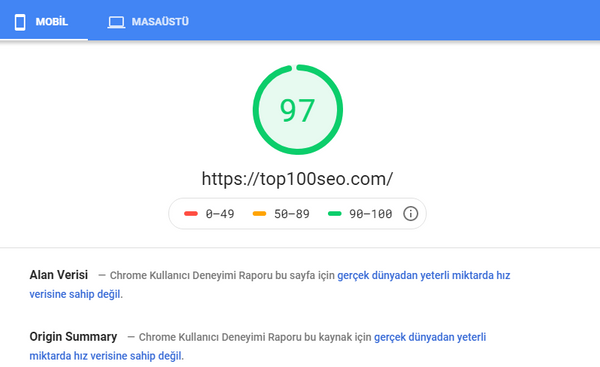Click the Alan Verisi heading
The image size is (600, 367).
pos(59,275)
